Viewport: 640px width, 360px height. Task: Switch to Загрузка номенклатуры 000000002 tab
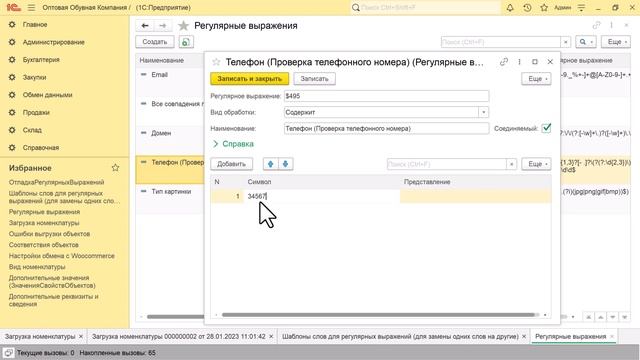178,336
